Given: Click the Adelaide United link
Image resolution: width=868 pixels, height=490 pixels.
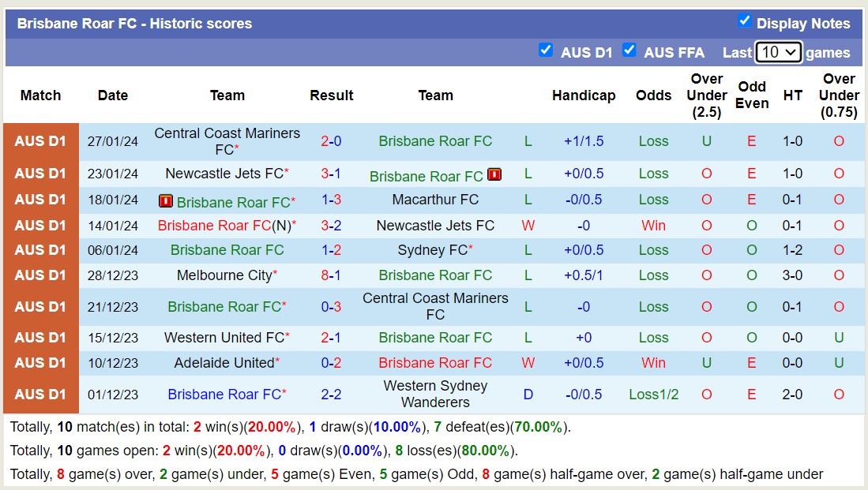Looking at the screenshot, I should pyautogui.click(x=224, y=363).
